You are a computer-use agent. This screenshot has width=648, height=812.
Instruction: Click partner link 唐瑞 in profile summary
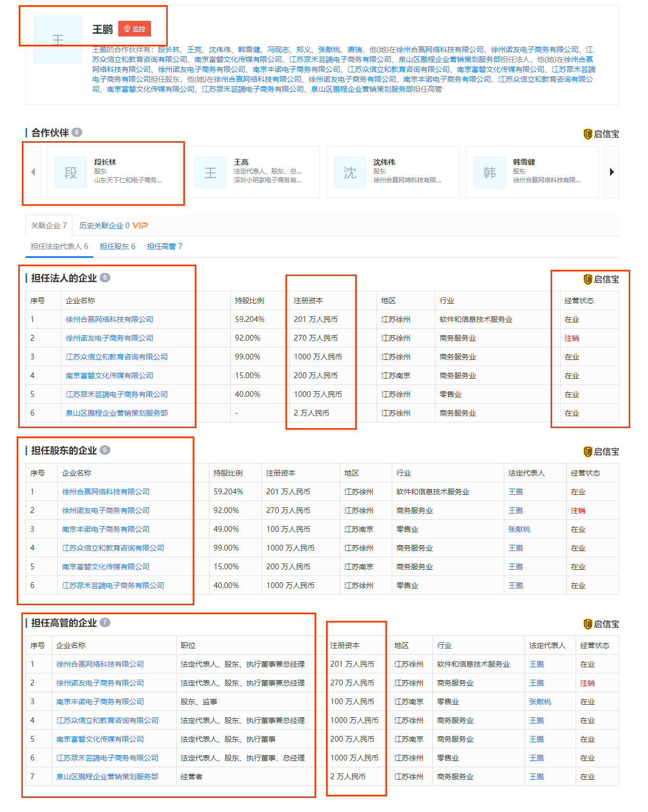click(355, 49)
